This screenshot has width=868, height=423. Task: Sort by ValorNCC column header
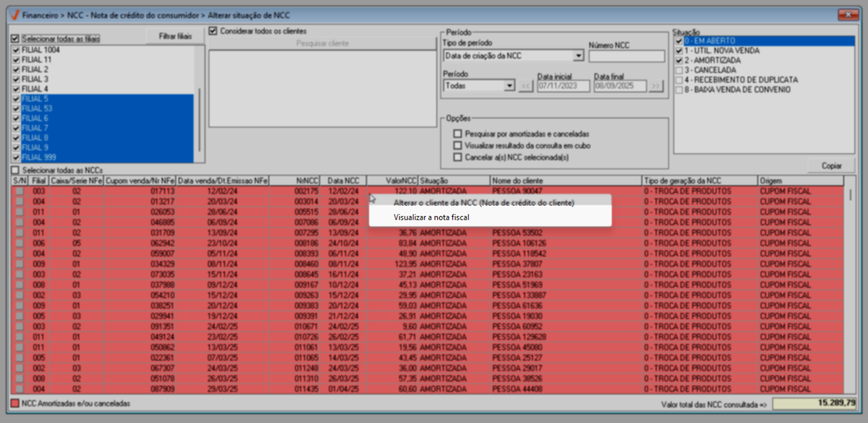point(392,181)
